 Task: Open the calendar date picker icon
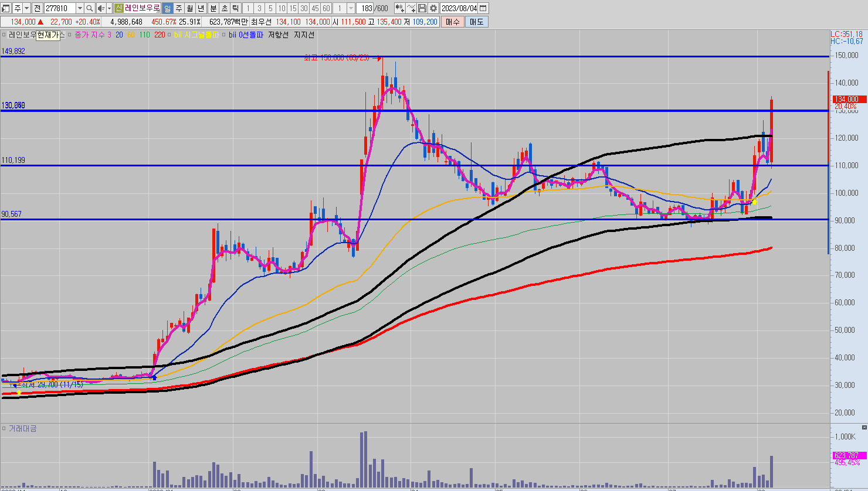click(483, 8)
